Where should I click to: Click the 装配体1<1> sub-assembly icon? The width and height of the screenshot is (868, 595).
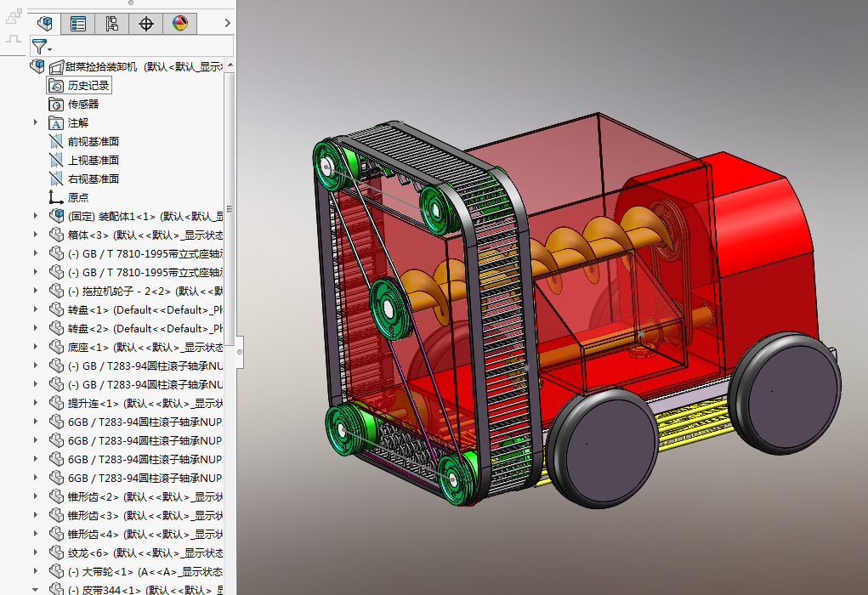coord(56,216)
